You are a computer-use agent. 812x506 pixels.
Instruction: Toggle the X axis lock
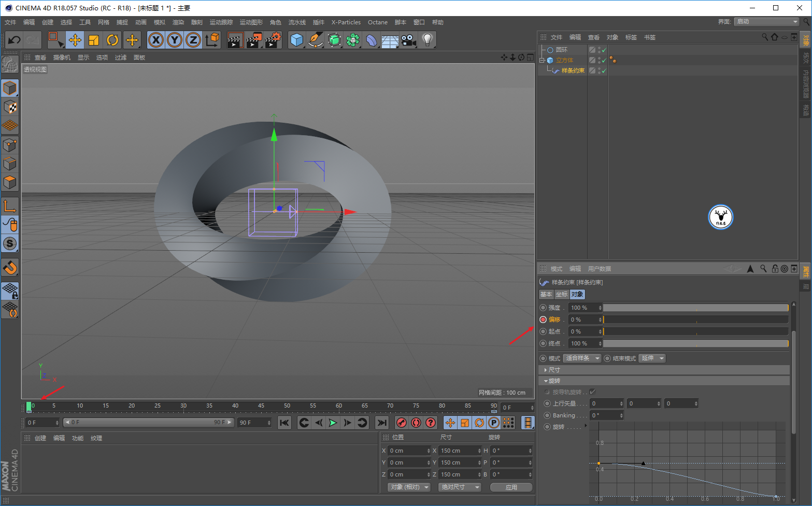[x=156, y=40]
